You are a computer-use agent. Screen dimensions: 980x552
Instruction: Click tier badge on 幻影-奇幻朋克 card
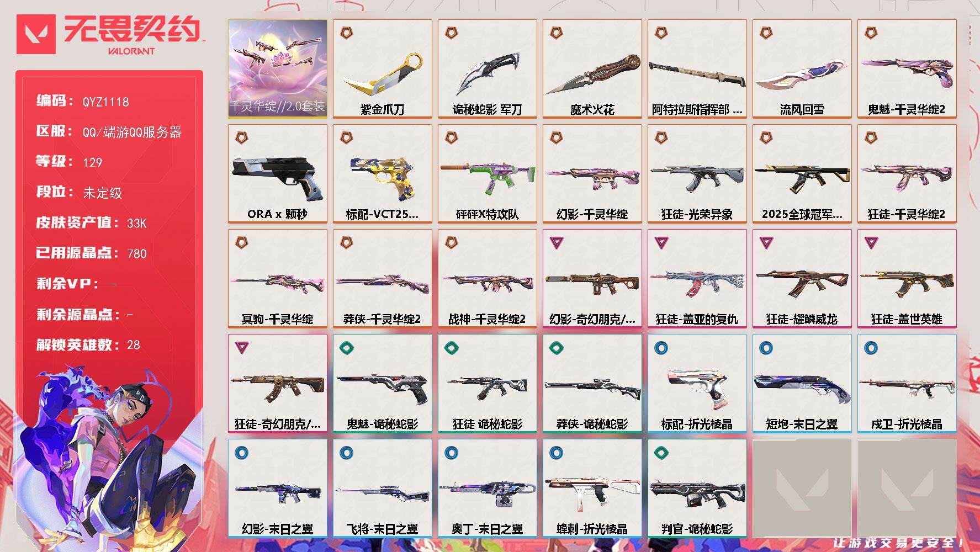point(557,243)
